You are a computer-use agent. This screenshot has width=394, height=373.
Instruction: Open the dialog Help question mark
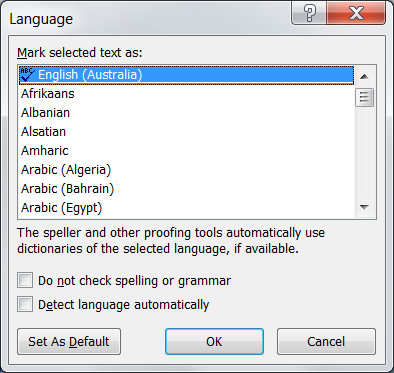309,13
